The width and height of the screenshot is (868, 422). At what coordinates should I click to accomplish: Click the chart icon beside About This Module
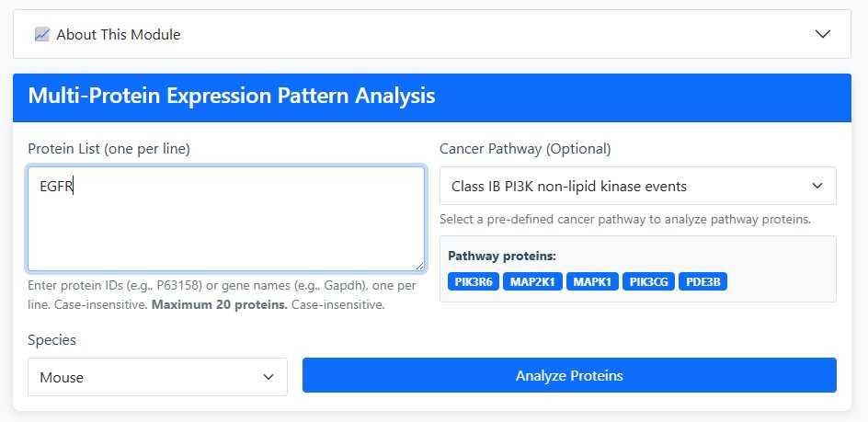41,35
